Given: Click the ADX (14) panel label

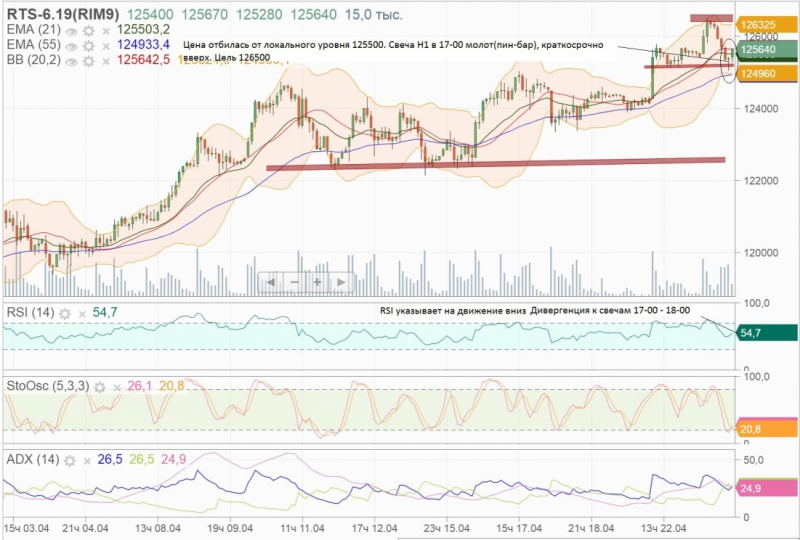Looking at the screenshot, I should 33,459.
